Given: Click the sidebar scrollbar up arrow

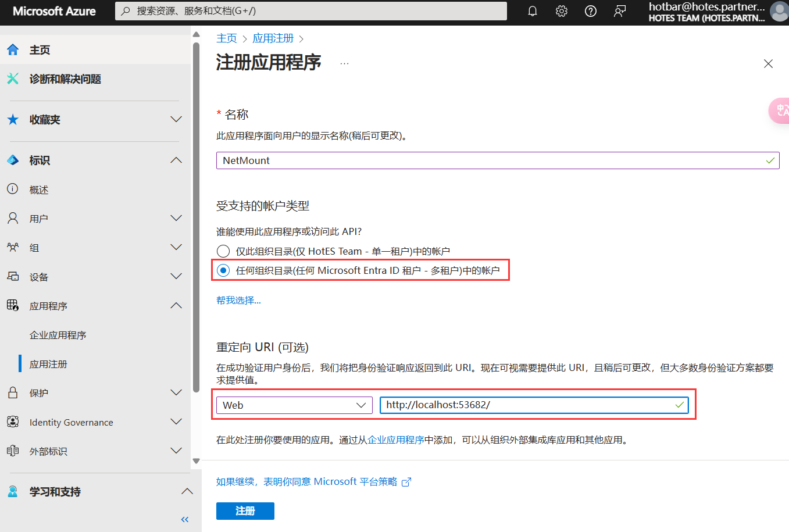Looking at the screenshot, I should (x=197, y=34).
